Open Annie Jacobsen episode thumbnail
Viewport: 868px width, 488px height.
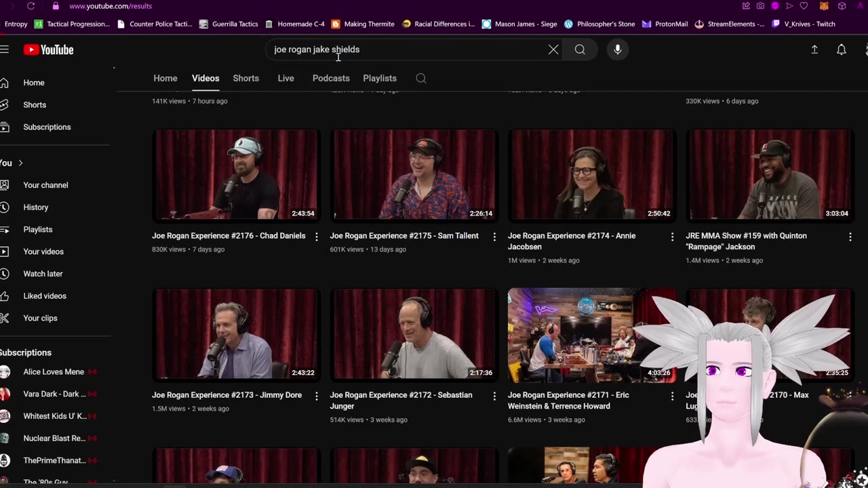(x=592, y=175)
